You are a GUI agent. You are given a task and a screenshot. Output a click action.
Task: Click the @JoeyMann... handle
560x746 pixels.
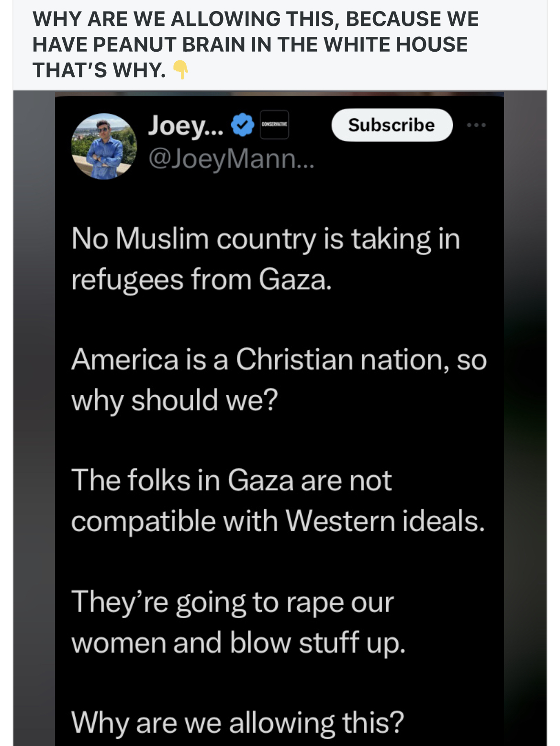pyautogui.click(x=231, y=158)
